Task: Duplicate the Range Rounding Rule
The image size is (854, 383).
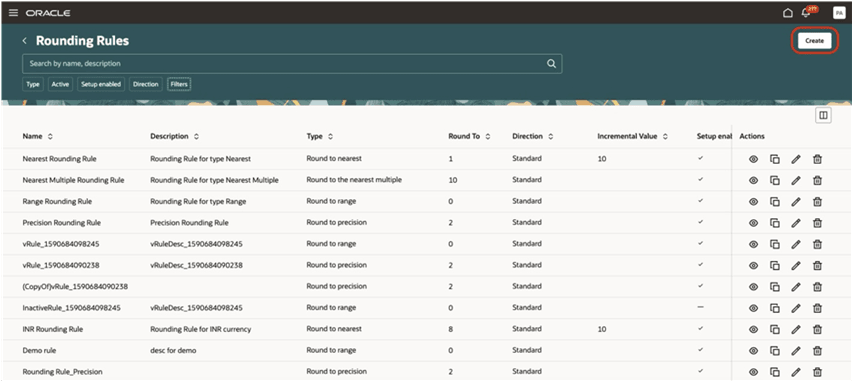Action: tap(774, 202)
